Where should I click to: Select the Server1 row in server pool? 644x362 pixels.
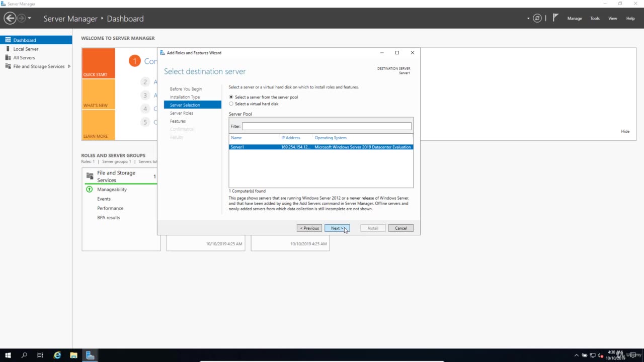point(321,147)
